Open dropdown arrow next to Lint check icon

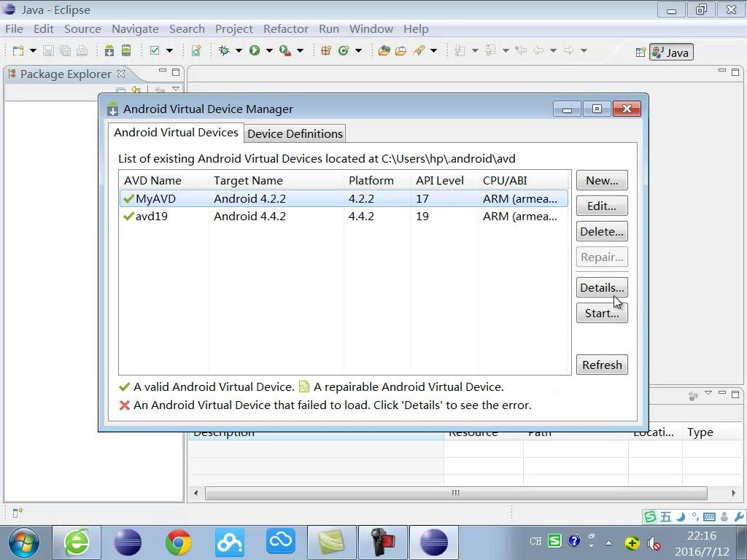(169, 50)
